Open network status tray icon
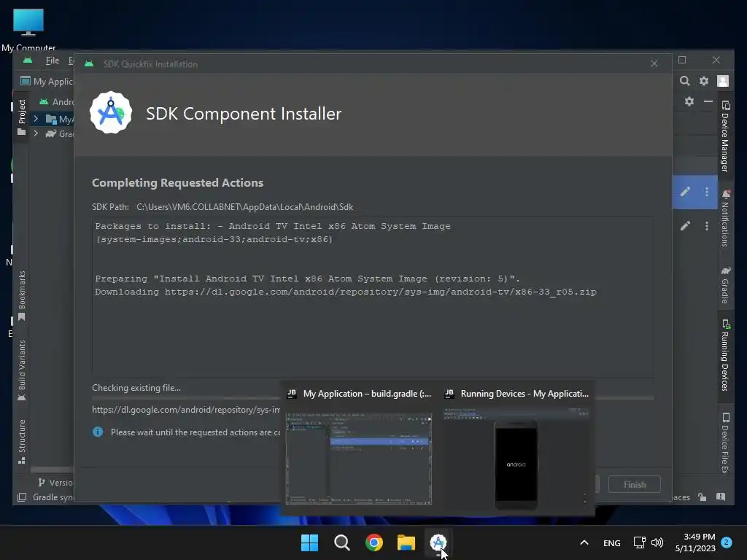This screenshot has height=560, width=747. 639,542
